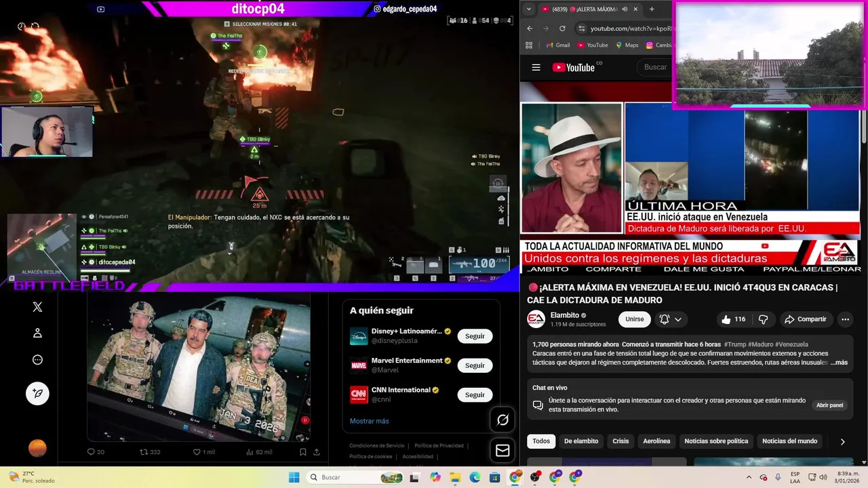Screen dimensions: 868x488
Task: Reply to the tweet with 20 comments
Action: pyautogui.click(x=96, y=452)
